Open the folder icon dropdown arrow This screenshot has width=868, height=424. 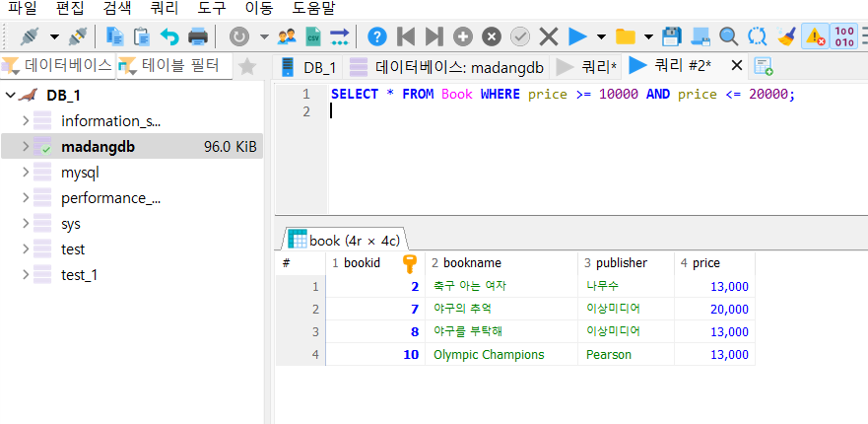[649, 37]
